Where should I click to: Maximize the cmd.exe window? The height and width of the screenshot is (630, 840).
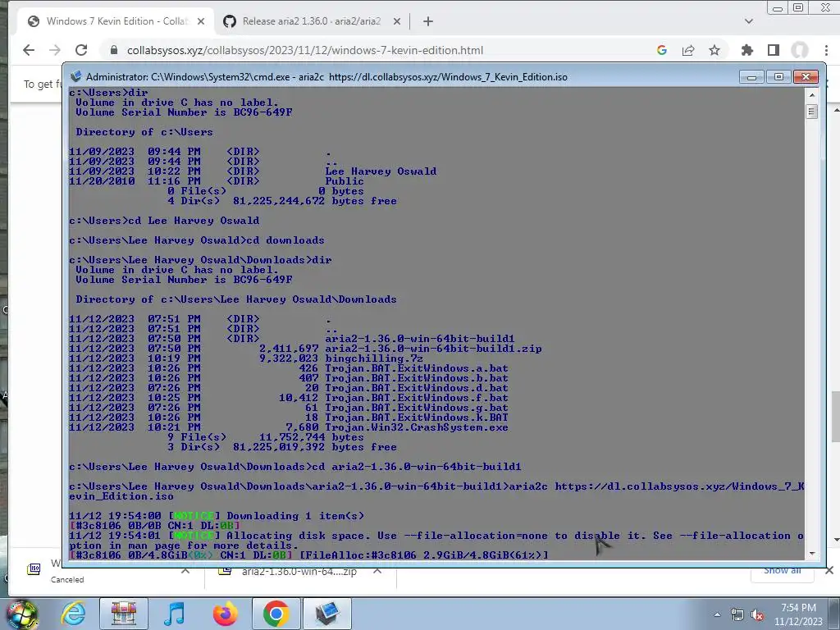point(778,77)
